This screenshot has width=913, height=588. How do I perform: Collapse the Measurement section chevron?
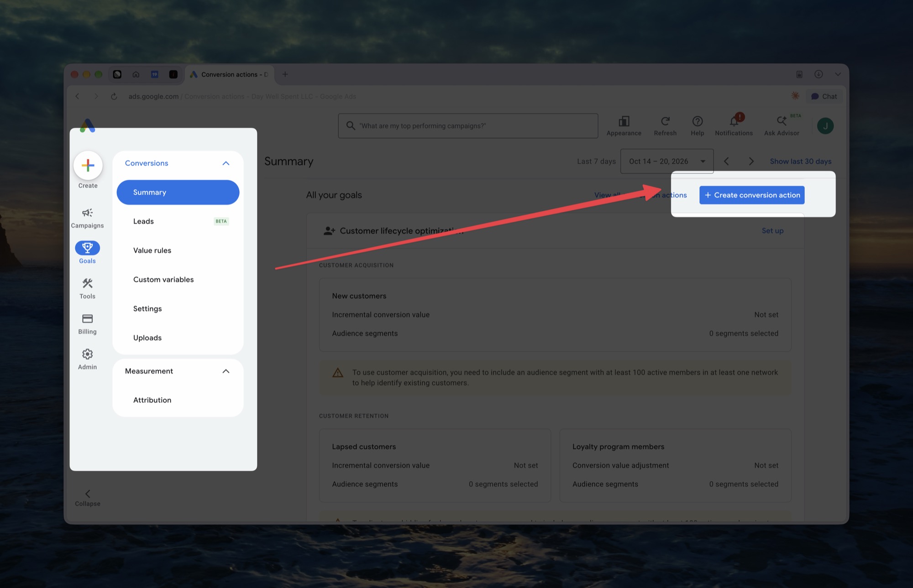pos(226,371)
